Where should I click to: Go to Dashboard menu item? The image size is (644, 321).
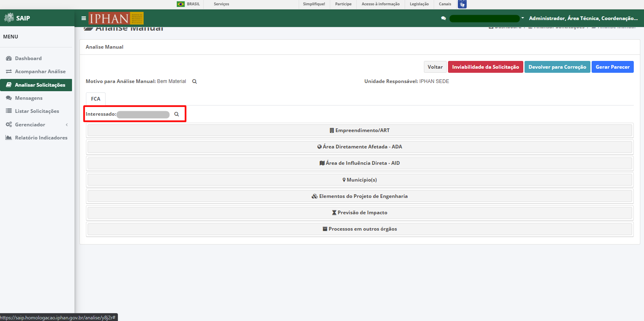pos(28,58)
